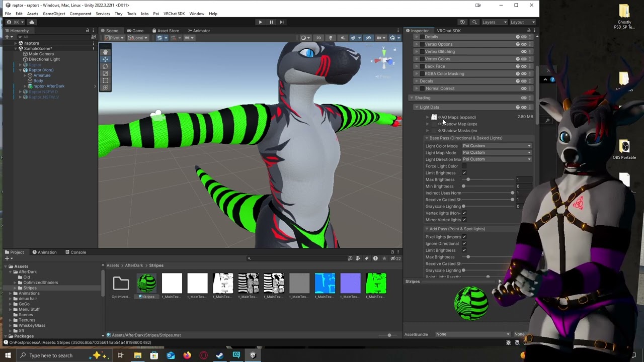Adjust the Indirect Uses Normals slider

tap(488, 193)
